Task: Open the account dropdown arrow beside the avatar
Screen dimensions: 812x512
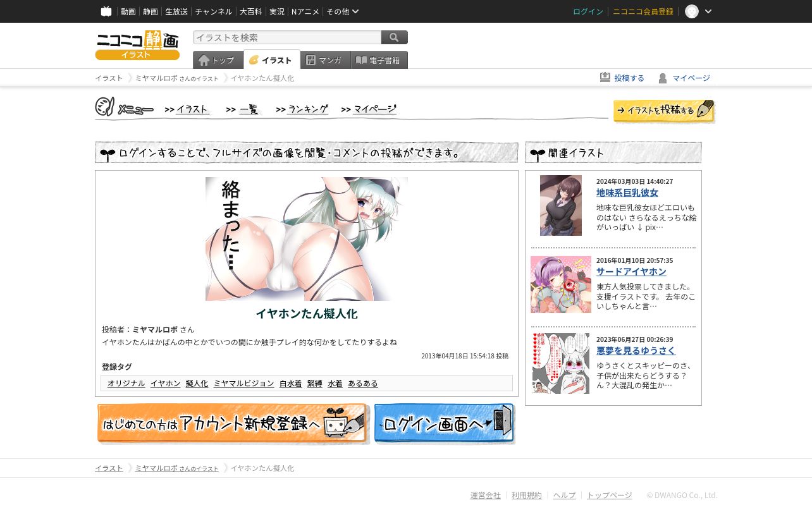Action: [708, 11]
